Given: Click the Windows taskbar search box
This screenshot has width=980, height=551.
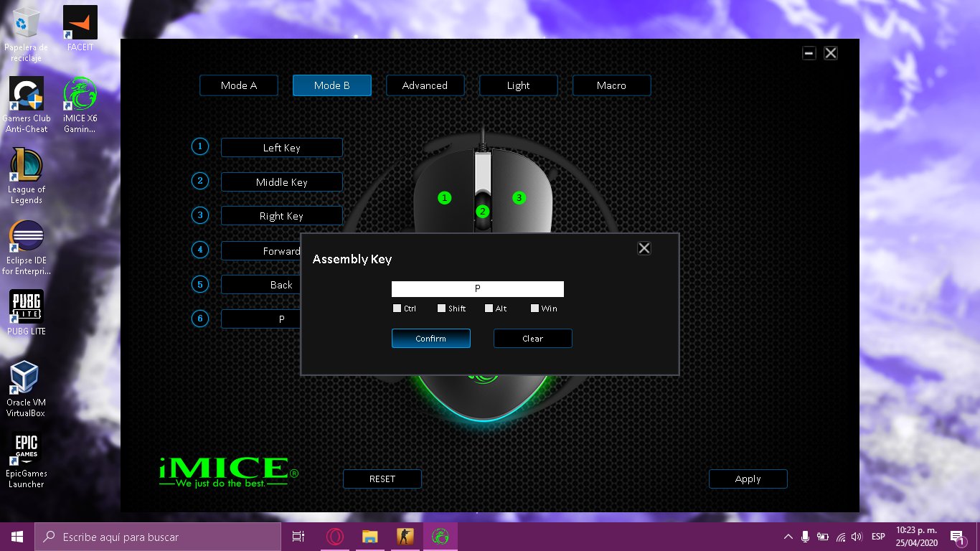Looking at the screenshot, I should tap(158, 537).
